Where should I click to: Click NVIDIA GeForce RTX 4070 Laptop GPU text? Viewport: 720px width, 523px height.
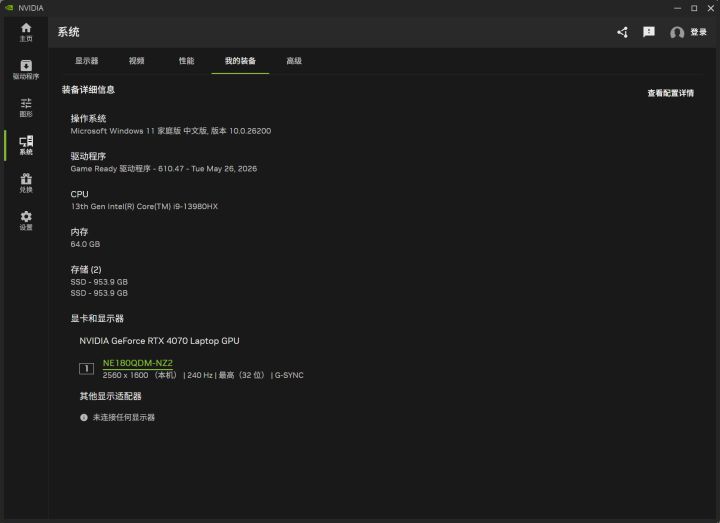(159, 341)
